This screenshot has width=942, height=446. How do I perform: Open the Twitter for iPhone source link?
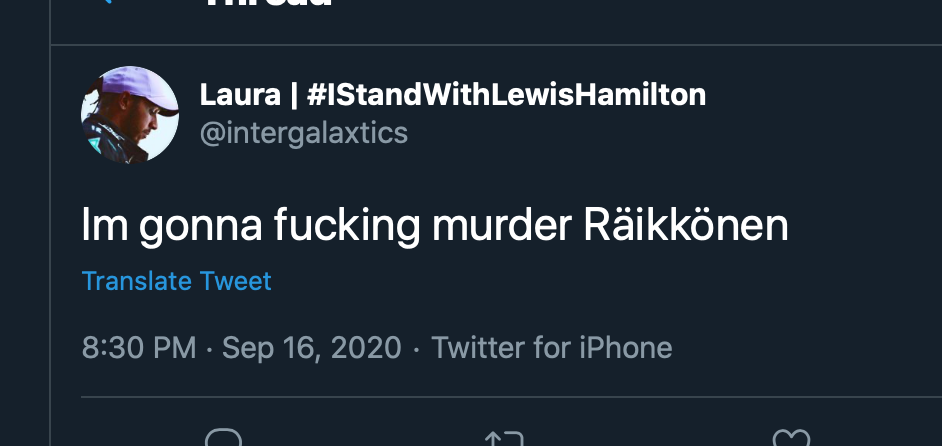pyautogui.click(x=552, y=347)
